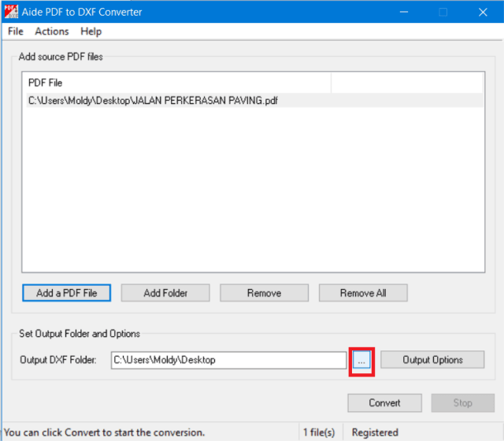The image size is (504, 441).
Task: Click the Stop button
Action: tap(462, 402)
